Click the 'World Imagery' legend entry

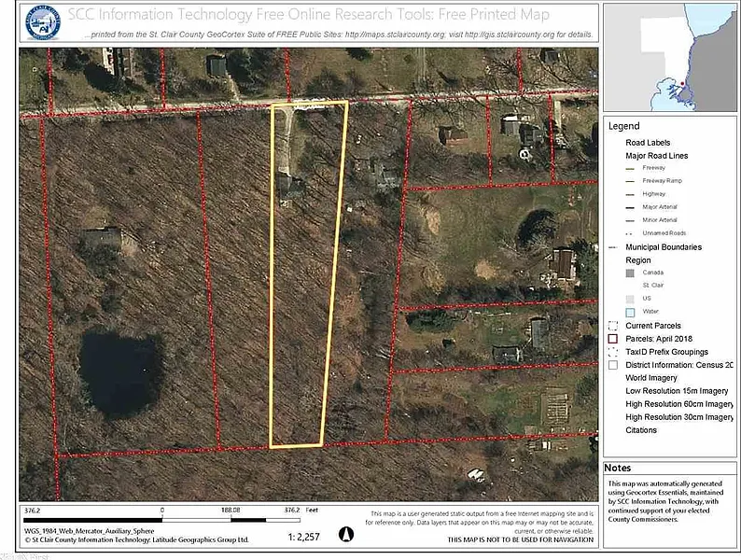(651, 378)
